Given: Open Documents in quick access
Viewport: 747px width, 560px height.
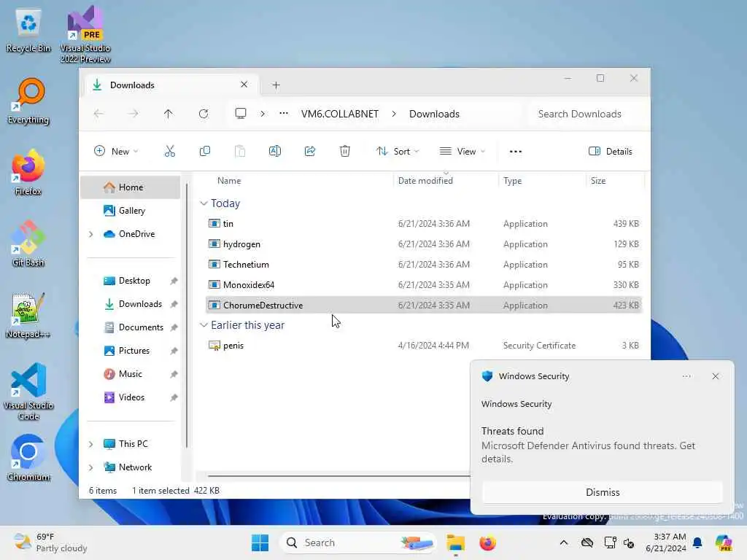Looking at the screenshot, I should 131,327.
